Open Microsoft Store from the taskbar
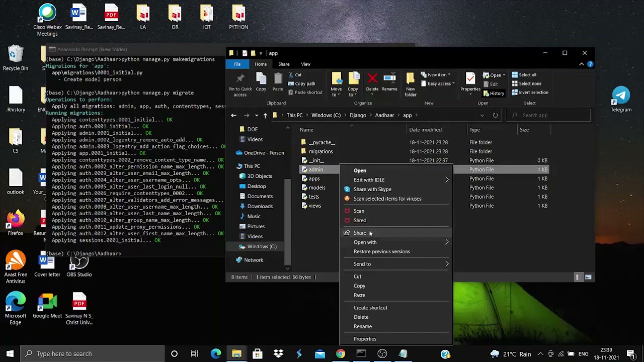Screen dimensions: 644x362 (x=257, y=353)
